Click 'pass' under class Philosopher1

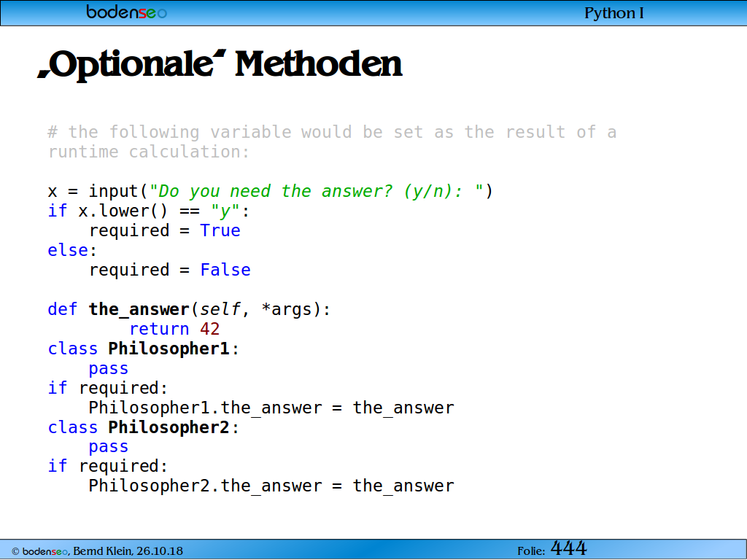[x=108, y=368]
